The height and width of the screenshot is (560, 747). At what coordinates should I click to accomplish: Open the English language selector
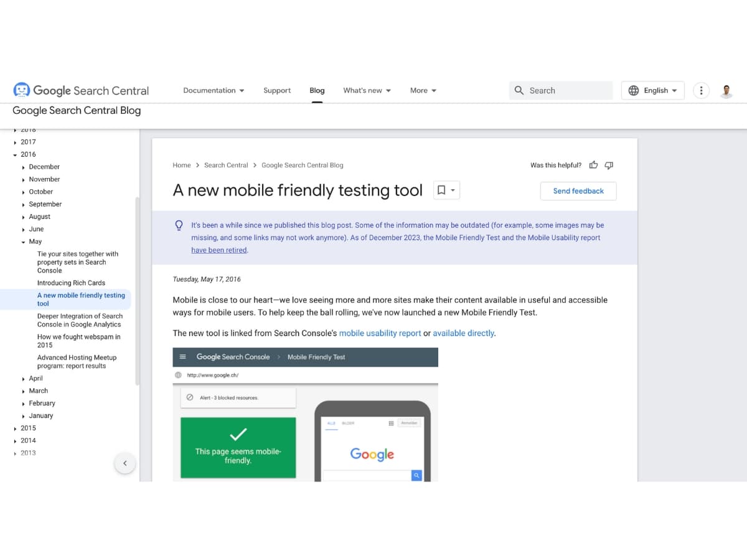pos(653,90)
